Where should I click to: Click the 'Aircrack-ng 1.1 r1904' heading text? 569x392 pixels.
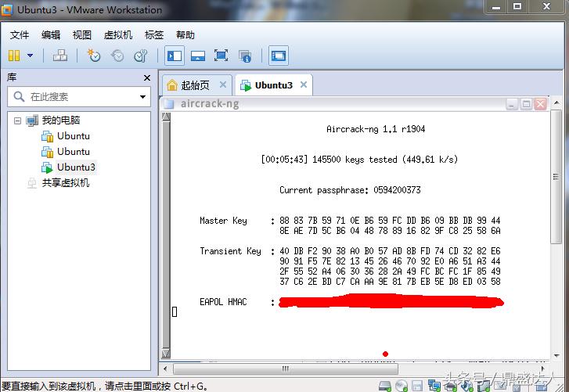(x=376, y=129)
